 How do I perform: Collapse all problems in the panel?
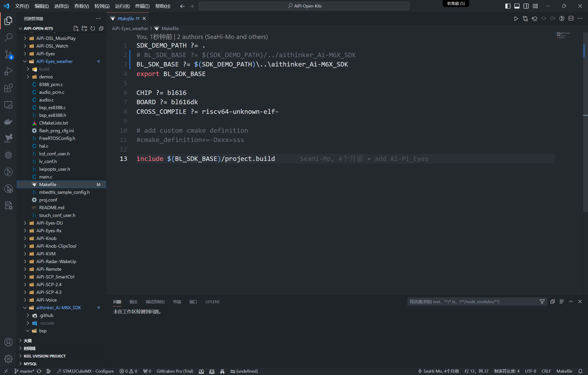pos(552,302)
